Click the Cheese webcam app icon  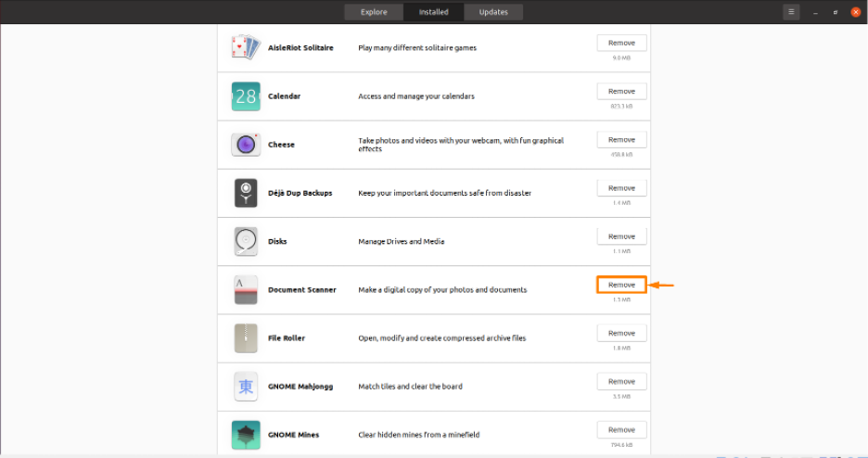pos(246,145)
